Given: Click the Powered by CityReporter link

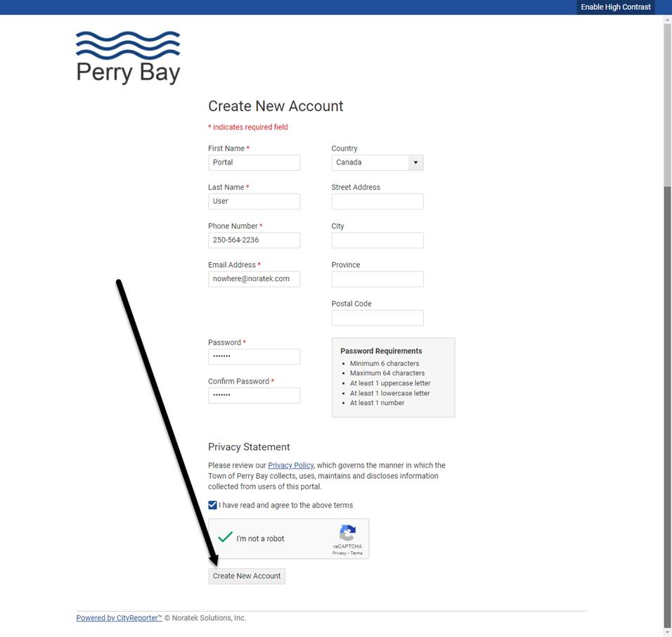Looking at the screenshot, I should [x=118, y=618].
